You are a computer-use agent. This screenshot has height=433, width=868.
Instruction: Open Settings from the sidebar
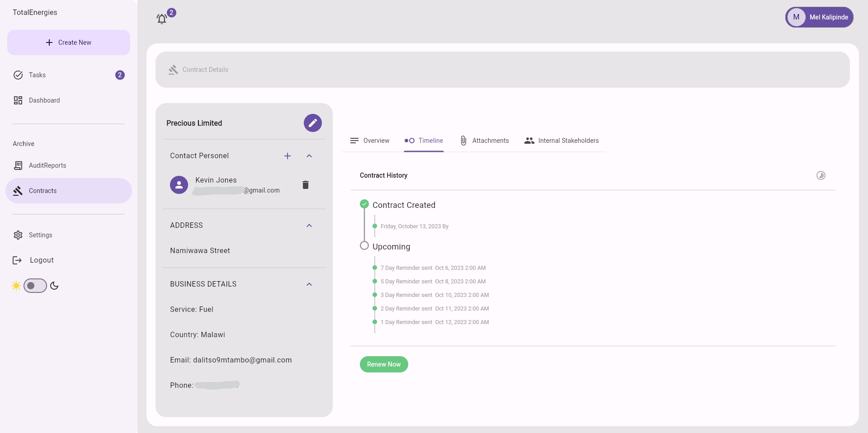coord(40,235)
